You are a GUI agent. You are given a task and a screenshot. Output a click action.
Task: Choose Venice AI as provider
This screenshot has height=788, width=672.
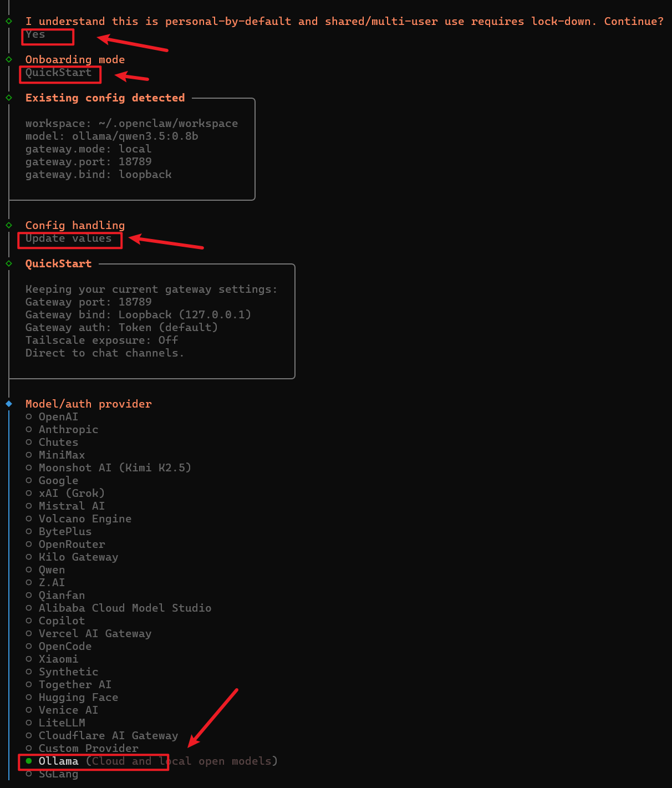pos(62,710)
